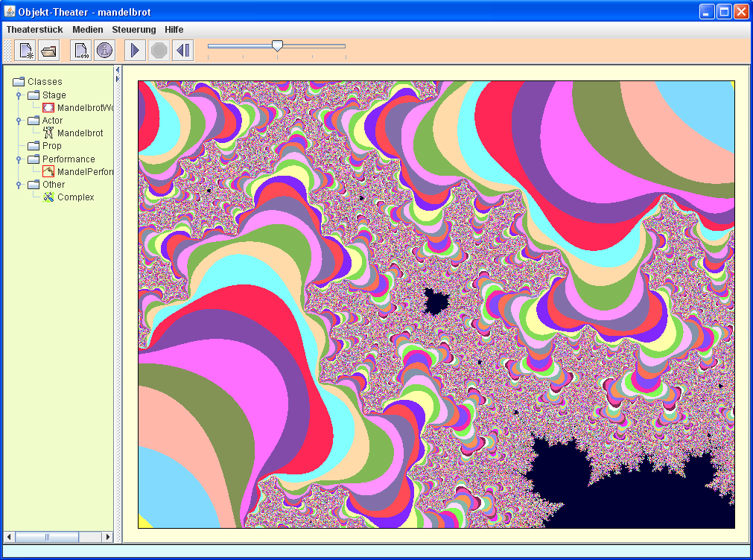This screenshot has width=753, height=560.
Task: Open the information icon in toolbar
Action: tap(104, 51)
